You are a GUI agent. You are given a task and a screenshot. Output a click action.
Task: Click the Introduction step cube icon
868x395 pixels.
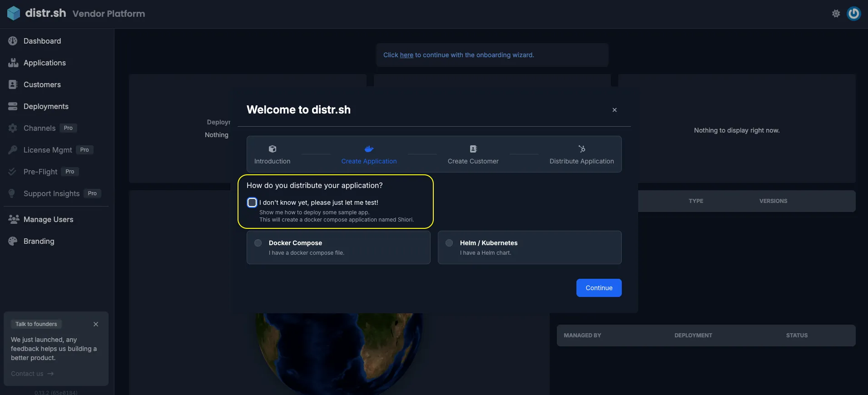[x=273, y=149]
